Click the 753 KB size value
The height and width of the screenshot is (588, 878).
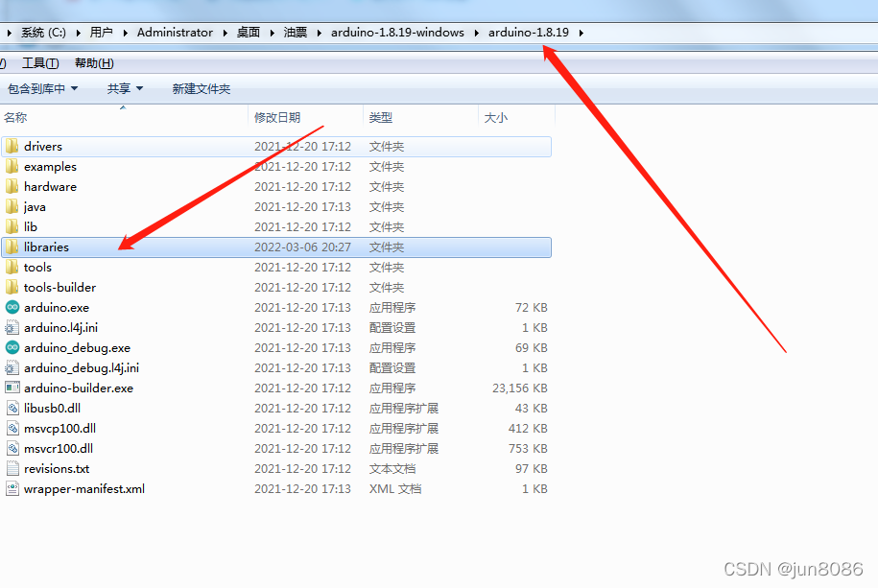(x=528, y=449)
